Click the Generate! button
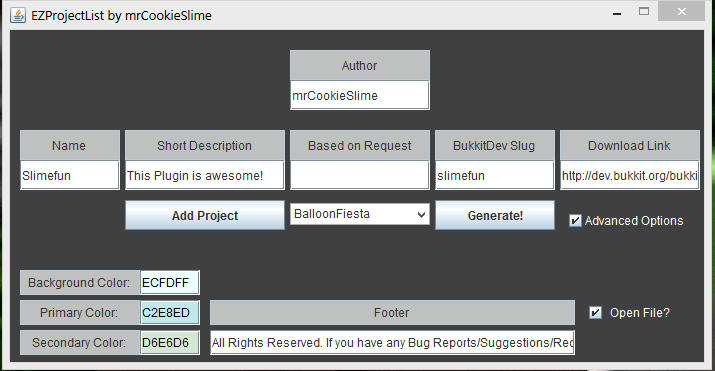The height and width of the screenshot is (371, 715). (495, 215)
